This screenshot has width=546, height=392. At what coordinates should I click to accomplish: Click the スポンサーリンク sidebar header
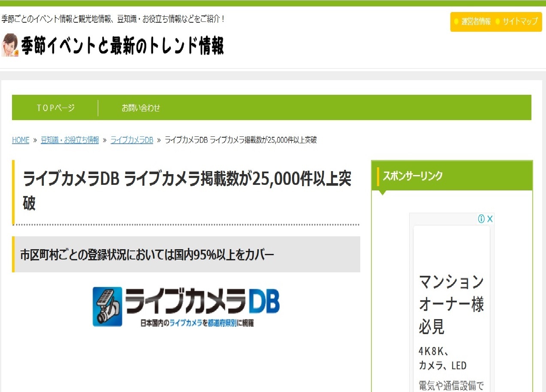(413, 176)
